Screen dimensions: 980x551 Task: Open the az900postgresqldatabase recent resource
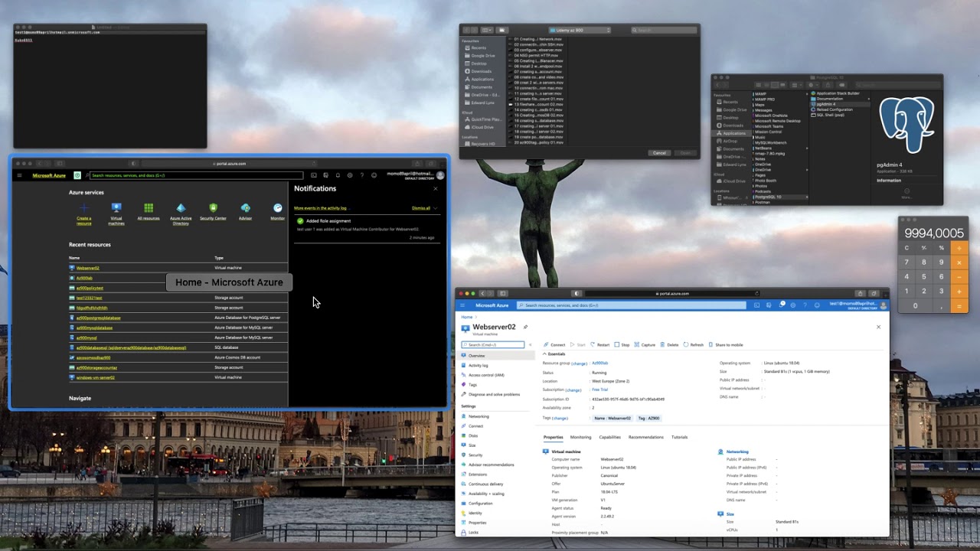click(98, 318)
